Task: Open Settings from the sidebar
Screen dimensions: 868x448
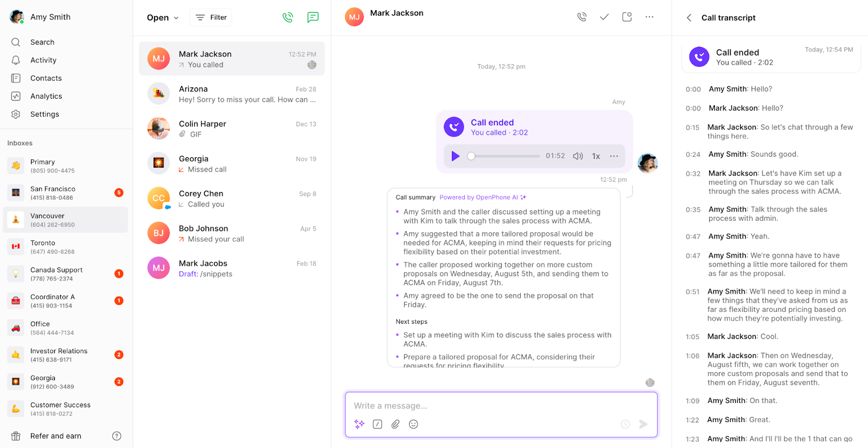Action: [44, 114]
